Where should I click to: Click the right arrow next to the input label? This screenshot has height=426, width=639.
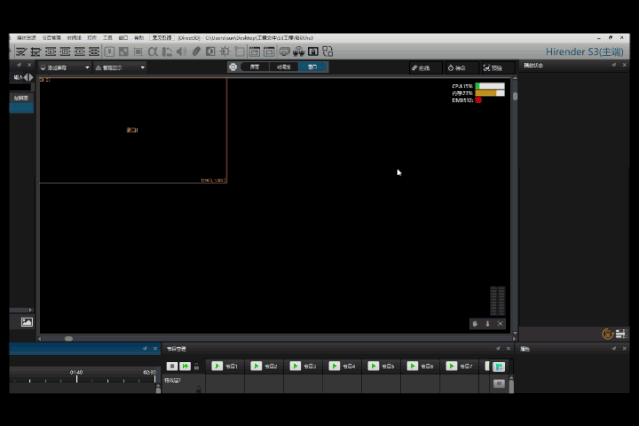pyautogui.click(x=31, y=77)
